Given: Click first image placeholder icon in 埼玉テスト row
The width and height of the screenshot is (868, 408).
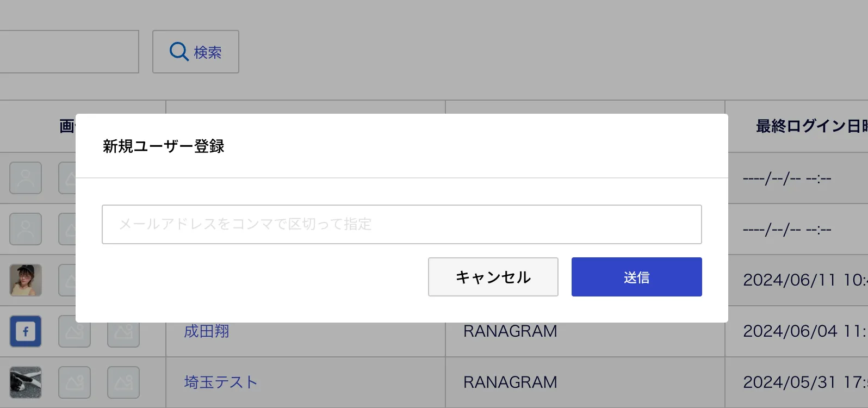Looking at the screenshot, I should tap(75, 382).
